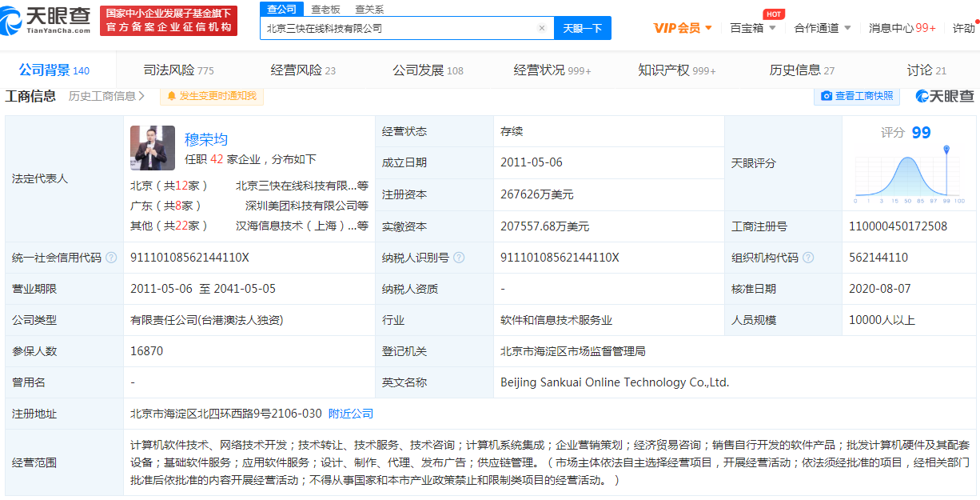Open the 穆荣均 legal representative link
This screenshot has height=500, width=980.
tap(206, 139)
